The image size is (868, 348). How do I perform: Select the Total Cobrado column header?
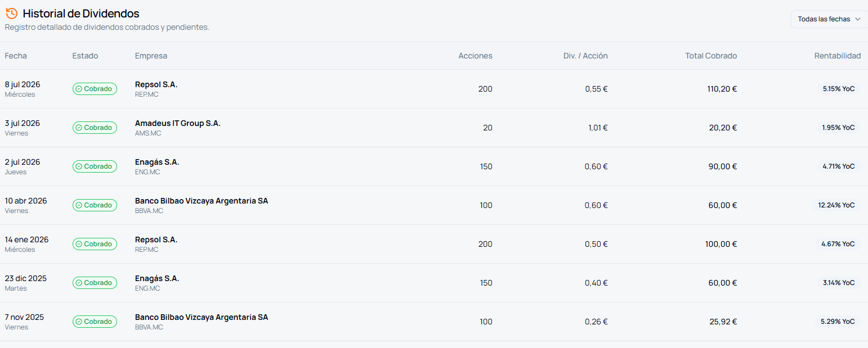711,56
